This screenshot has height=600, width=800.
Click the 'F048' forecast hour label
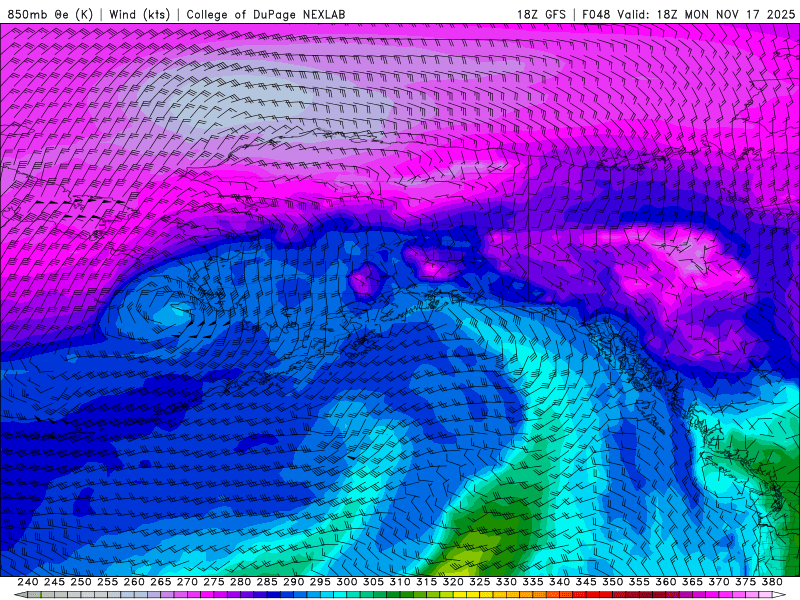tap(596, 14)
